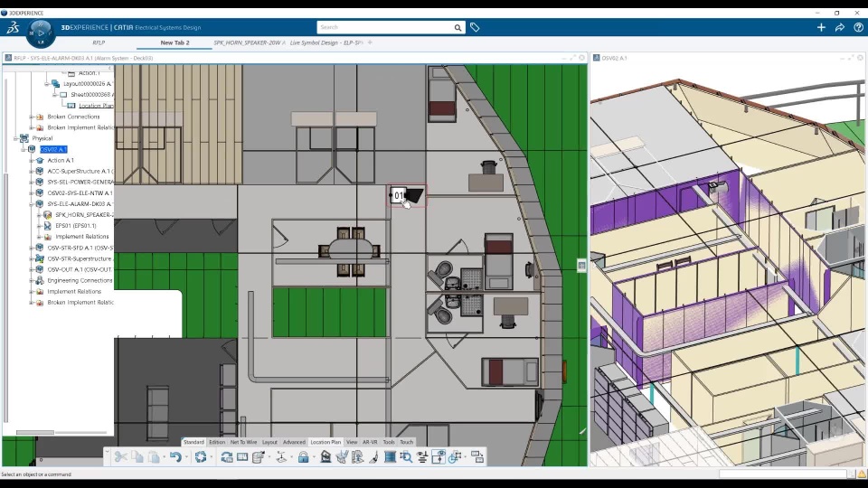Open the Net To Wire tab

coord(243,442)
